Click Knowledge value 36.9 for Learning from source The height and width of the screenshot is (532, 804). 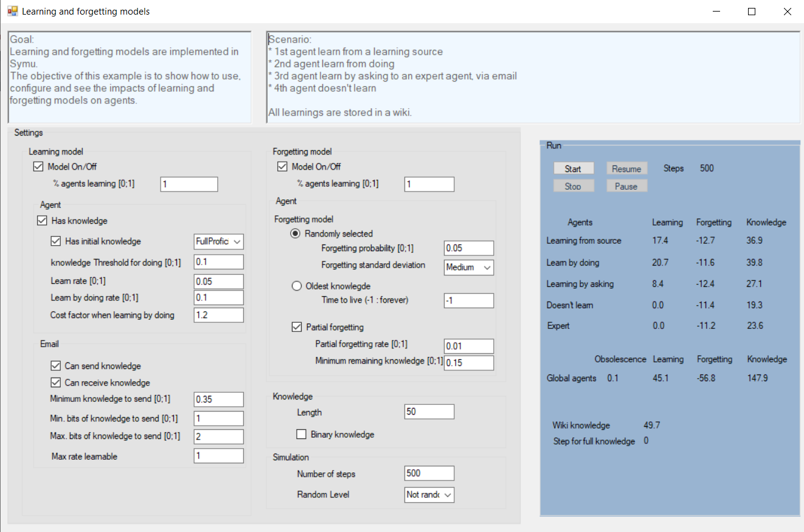point(754,241)
